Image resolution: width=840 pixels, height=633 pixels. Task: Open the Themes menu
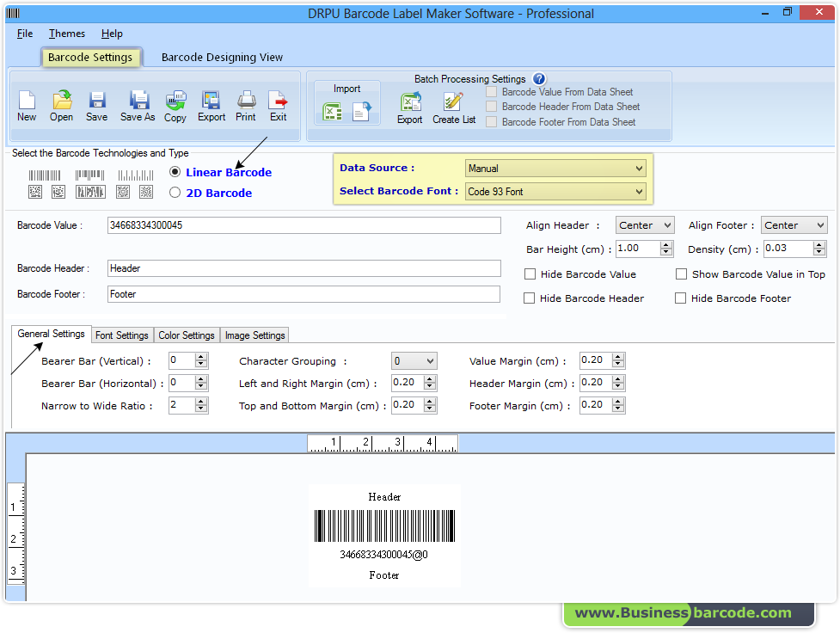click(x=66, y=34)
